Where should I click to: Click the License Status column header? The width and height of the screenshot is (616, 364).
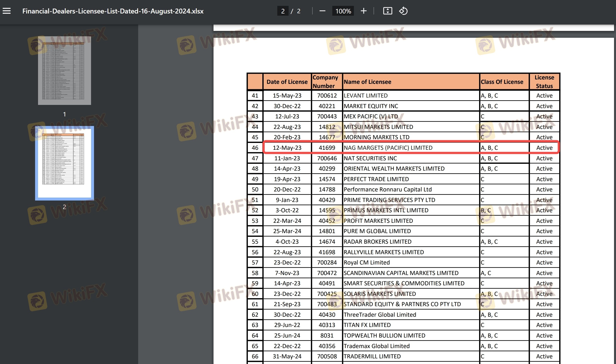pos(544,82)
